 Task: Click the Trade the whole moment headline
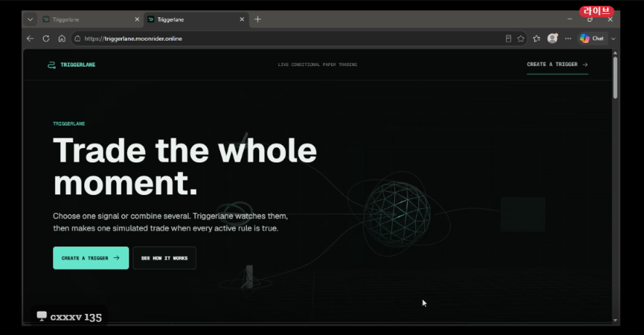click(185, 167)
